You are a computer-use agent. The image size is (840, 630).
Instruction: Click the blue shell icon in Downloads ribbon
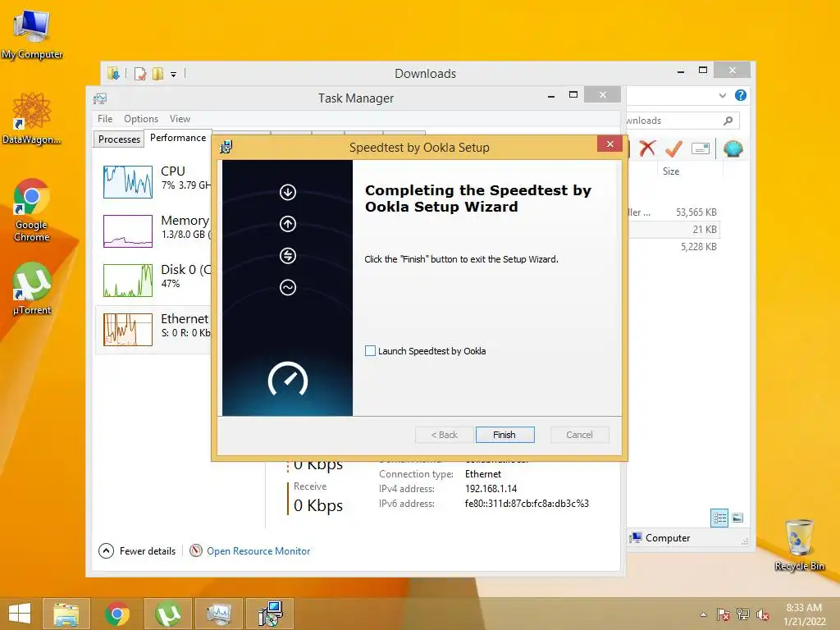tap(733, 148)
